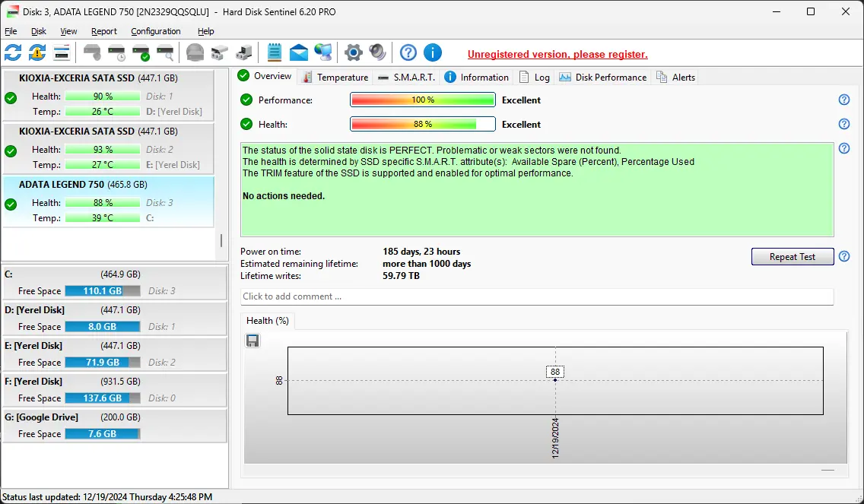
Task: Select the G: [Google Drive] partition entry
Action: 115,426
